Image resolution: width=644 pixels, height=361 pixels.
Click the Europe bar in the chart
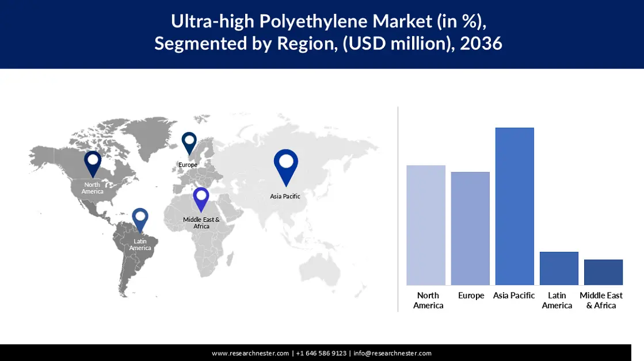click(470, 227)
